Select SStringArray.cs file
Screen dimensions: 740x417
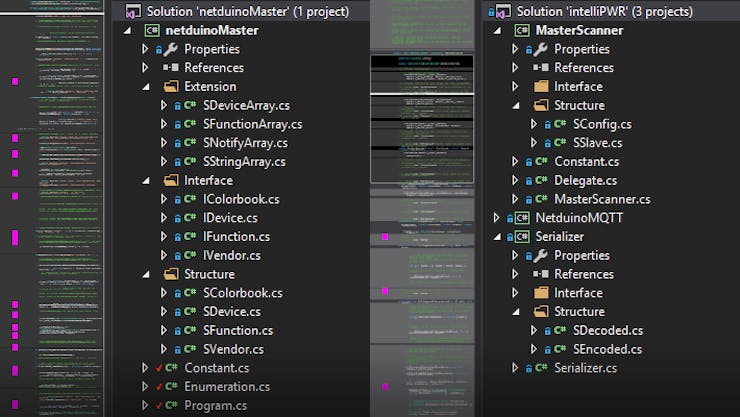coord(244,162)
